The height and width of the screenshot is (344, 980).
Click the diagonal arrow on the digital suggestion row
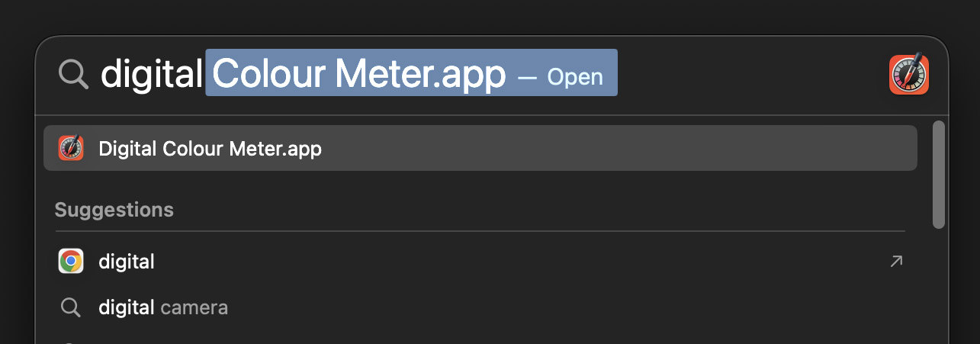(896, 262)
